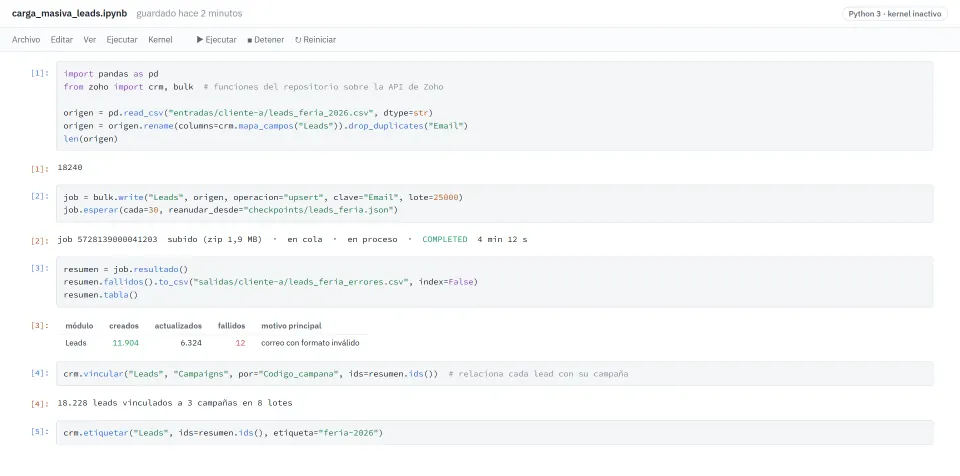The height and width of the screenshot is (476, 960).
Task: Click the comment about API de Zoho
Action: pos(323,87)
